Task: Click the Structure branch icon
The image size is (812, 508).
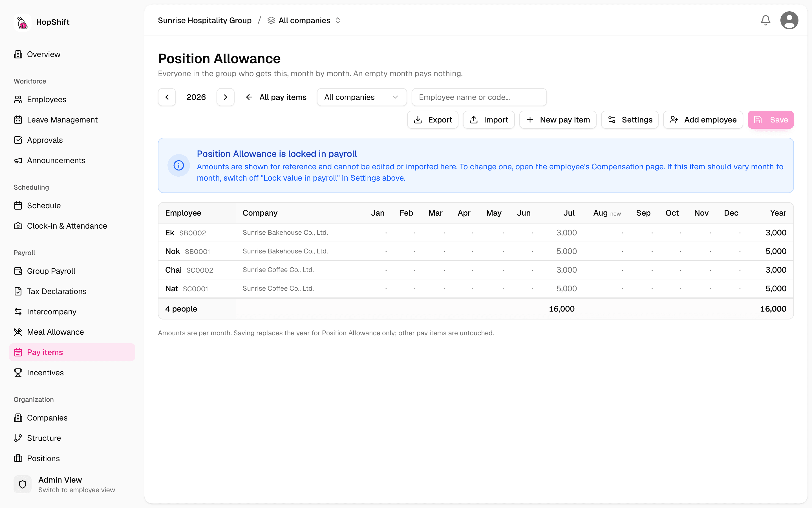Action: coord(18,438)
